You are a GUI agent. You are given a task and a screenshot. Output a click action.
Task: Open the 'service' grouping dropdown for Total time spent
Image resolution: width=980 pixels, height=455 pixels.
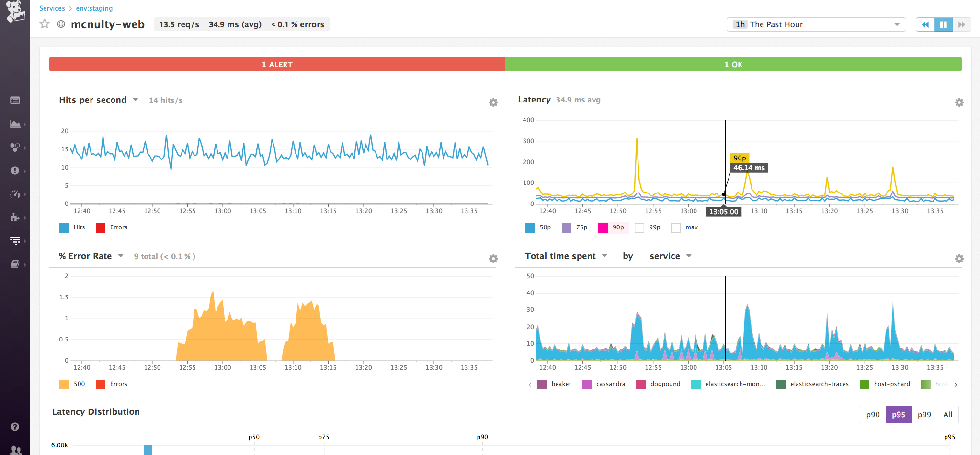pyautogui.click(x=670, y=256)
